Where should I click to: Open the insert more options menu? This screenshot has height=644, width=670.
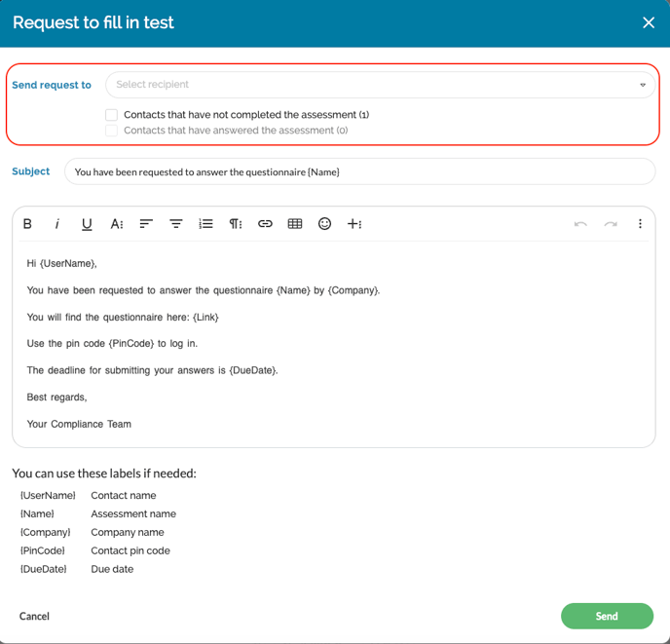(x=354, y=224)
